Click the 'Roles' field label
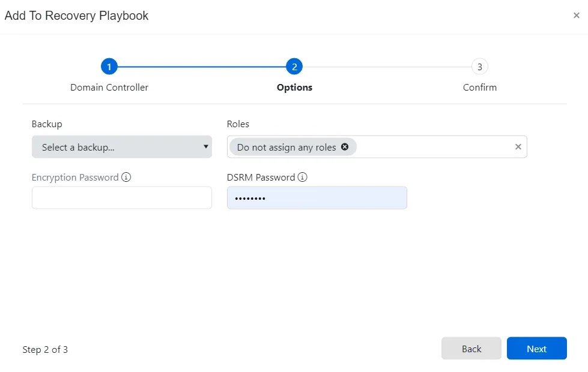This screenshot has height=372, width=588. 238,124
